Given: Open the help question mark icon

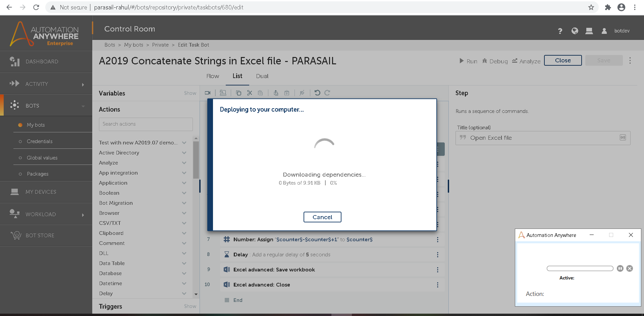Looking at the screenshot, I should [x=560, y=31].
